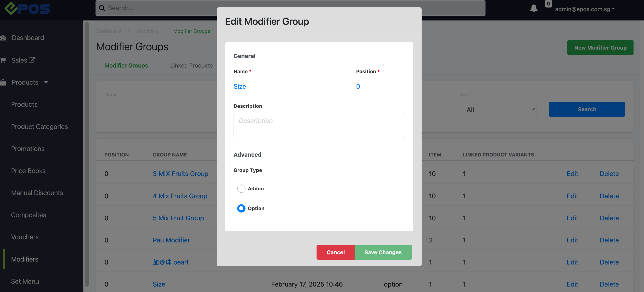Open the admin account dropdown
Viewport: 644px width, 292px height.
click(x=584, y=9)
